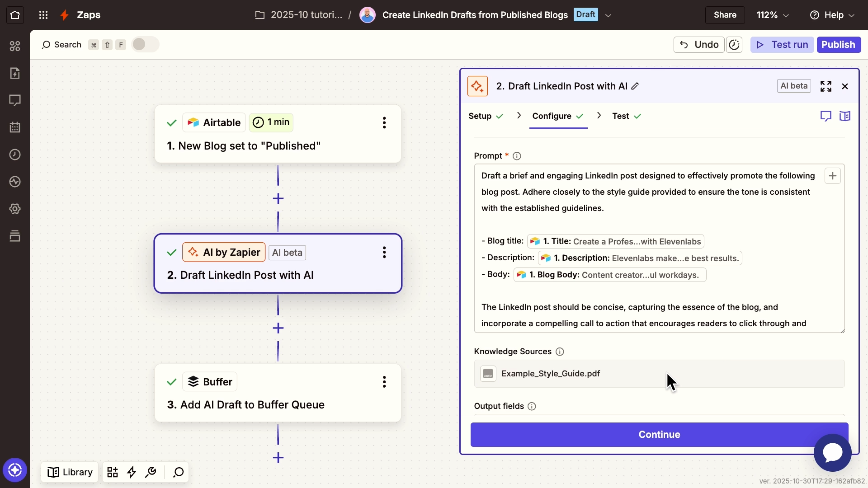Click the Publish button
Image resolution: width=868 pixels, height=488 pixels.
click(839, 44)
